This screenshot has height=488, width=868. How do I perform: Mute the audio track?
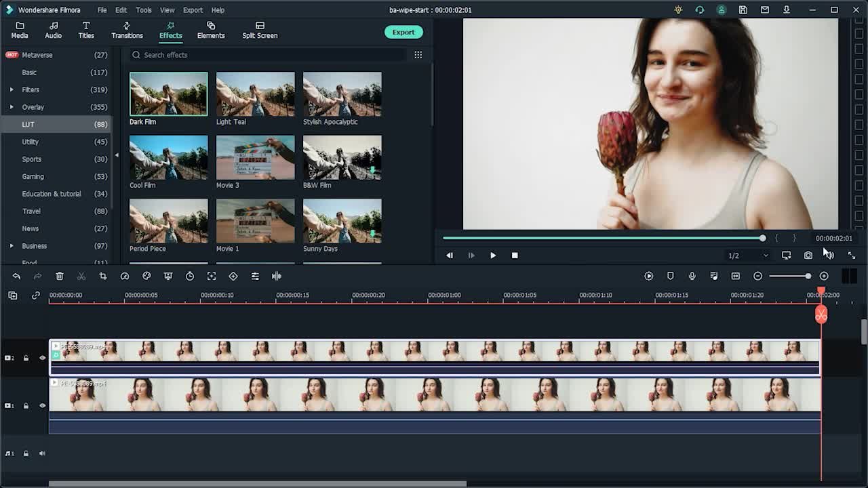[x=42, y=453]
